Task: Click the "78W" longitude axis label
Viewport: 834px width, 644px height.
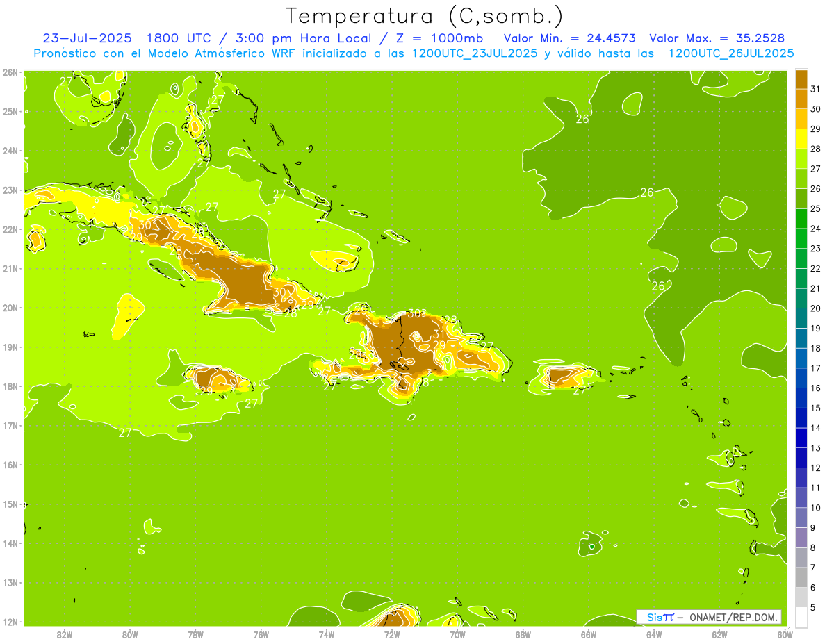Action: (195, 634)
